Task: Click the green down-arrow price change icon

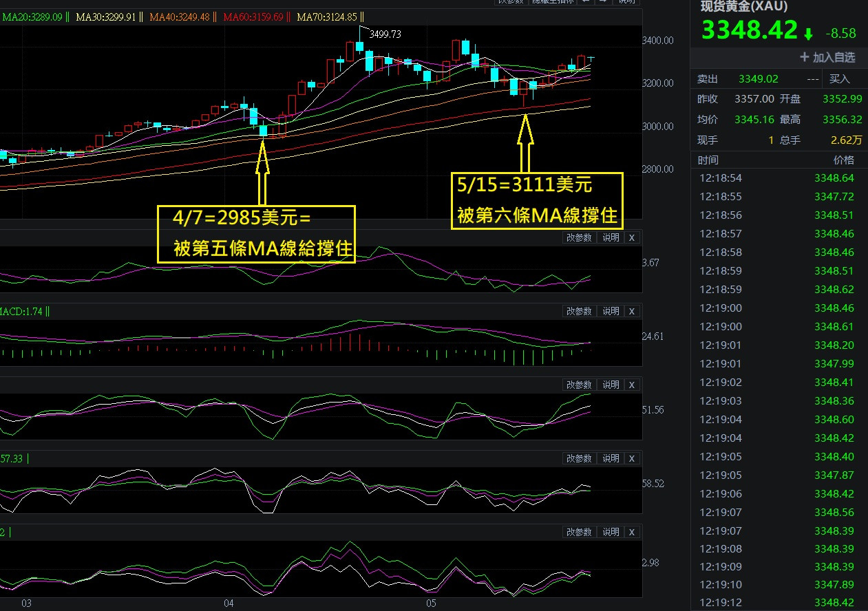Action: click(x=809, y=33)
